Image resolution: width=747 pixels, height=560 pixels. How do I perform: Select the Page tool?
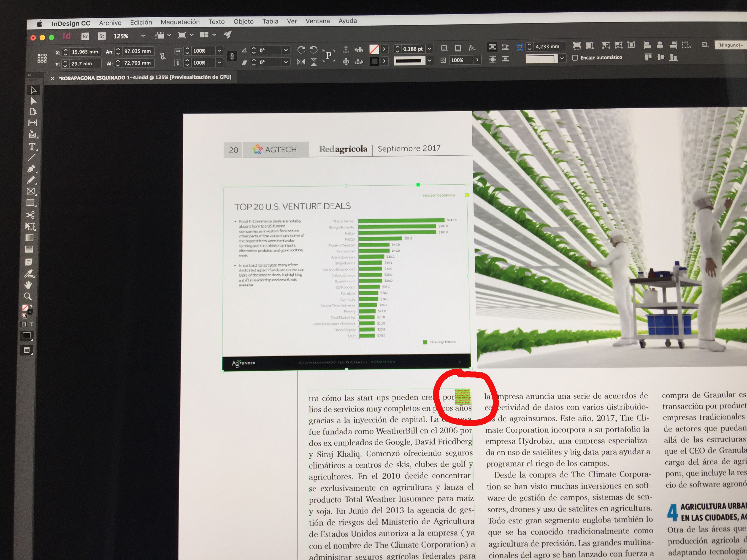click(x=33, y=112)
